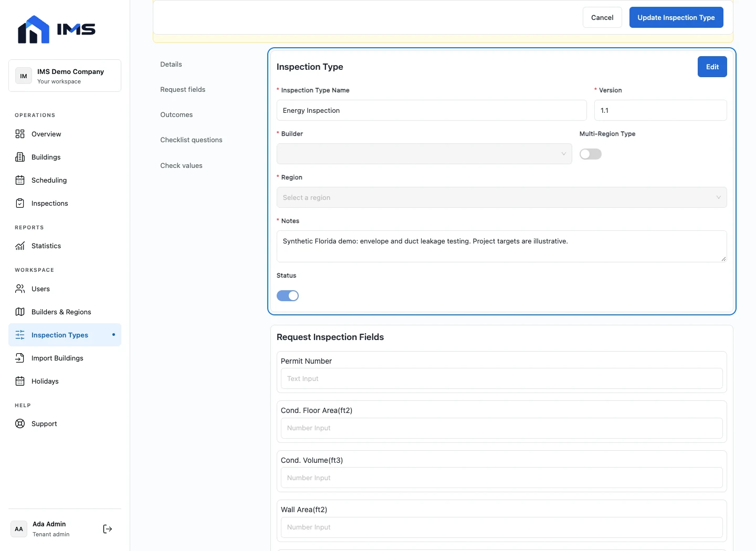Image resolution: width=756 pixels, height=551 pixels.
Task: Click the Inspection Type Name field
Action: [432, 110]
